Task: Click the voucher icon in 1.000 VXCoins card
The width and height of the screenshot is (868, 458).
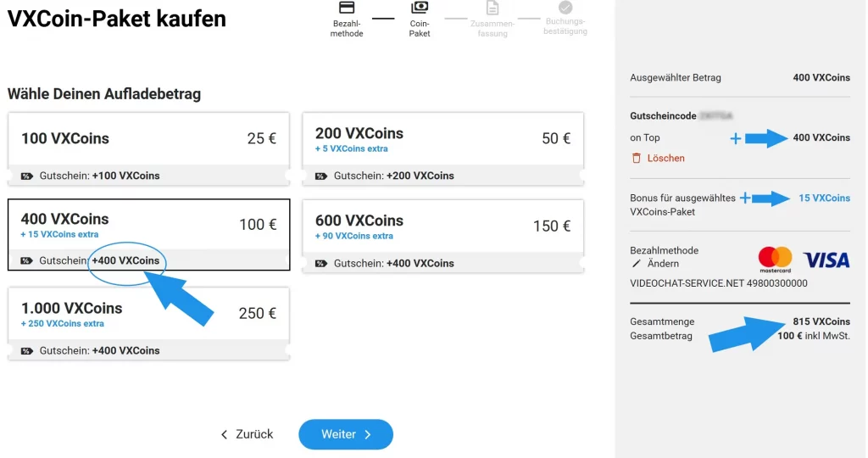Action: tap(26, 351)
